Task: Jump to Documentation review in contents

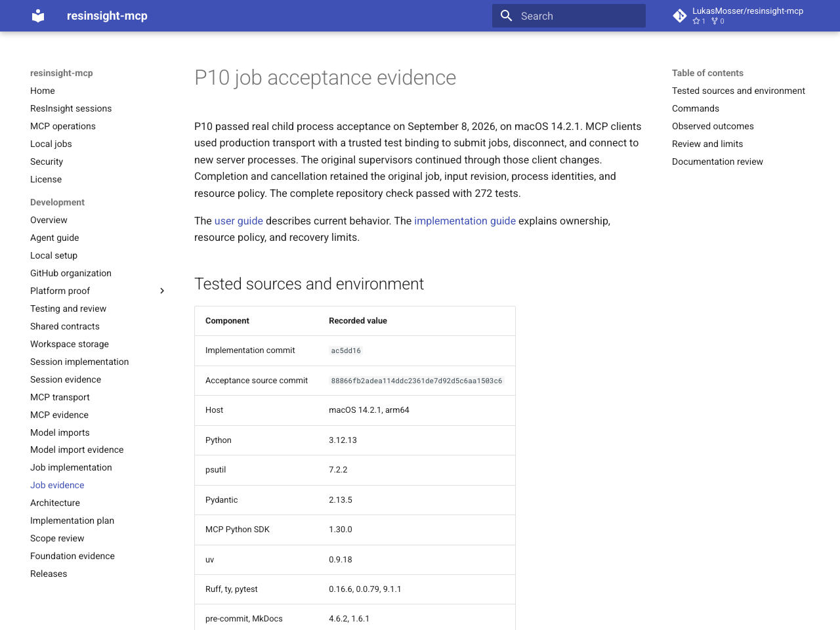Action: coord(717,161)
